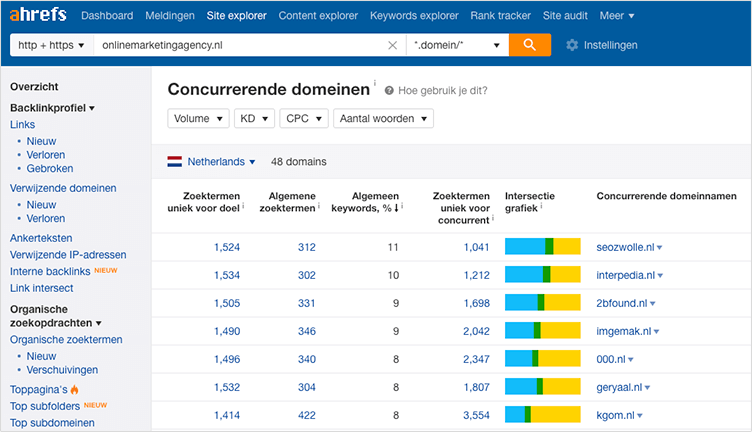Click common keywords value 340

307,360
